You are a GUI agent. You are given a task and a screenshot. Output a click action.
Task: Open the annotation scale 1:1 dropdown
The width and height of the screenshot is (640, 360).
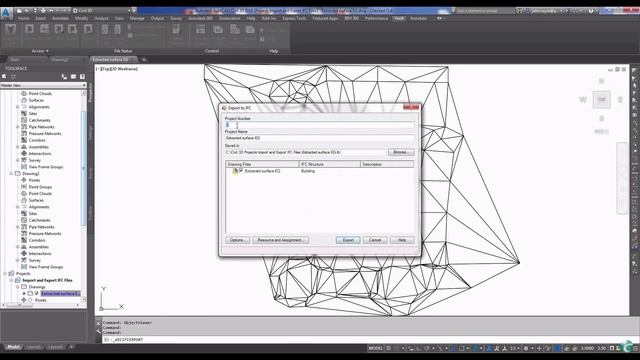pos(515,348)
